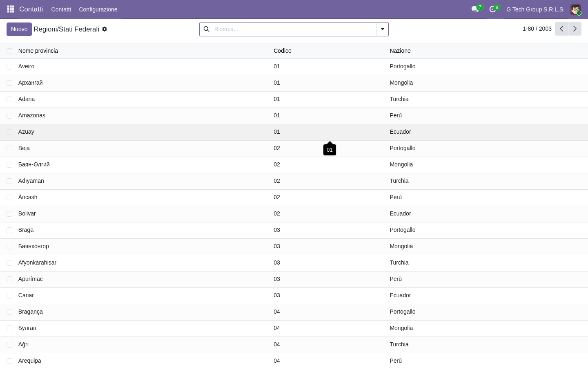The image size is (588, 368).
Task: Open the Braga record
Action: pyautogui.click(x=26, y=230)
